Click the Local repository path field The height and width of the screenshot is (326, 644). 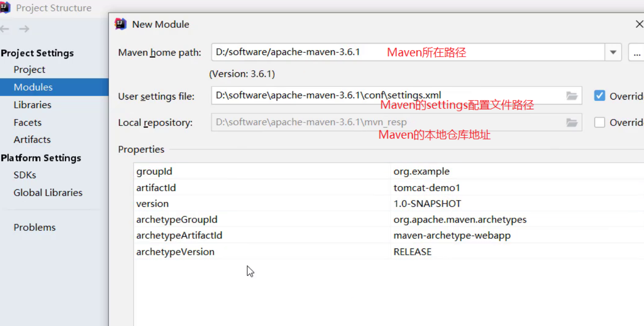click(x=397, y=122)
